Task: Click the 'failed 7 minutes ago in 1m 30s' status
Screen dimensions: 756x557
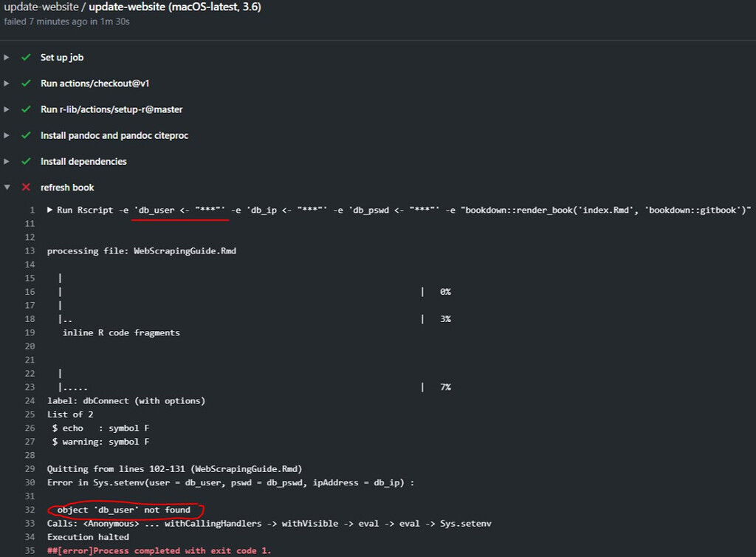Action: click(66, 21)
